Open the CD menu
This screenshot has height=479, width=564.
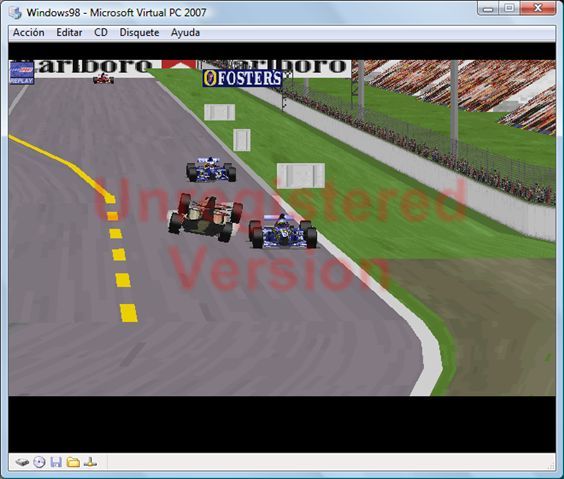(101, 33)
